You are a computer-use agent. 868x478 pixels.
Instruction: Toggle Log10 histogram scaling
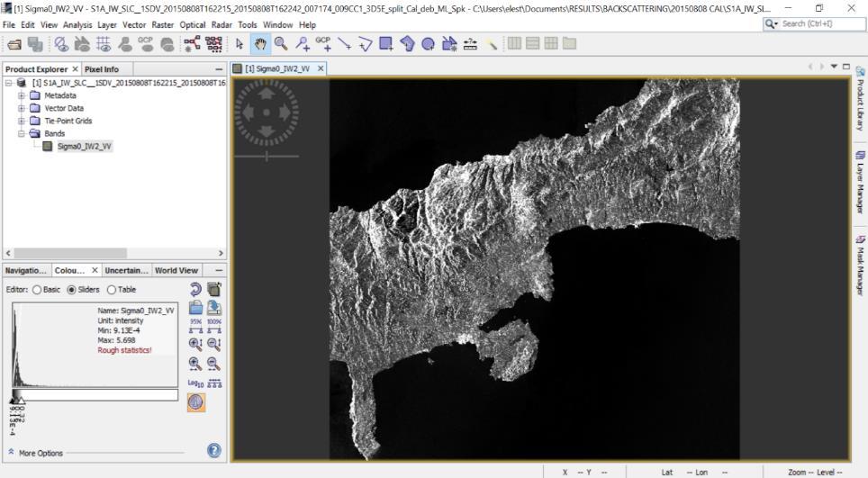(195, 383)
